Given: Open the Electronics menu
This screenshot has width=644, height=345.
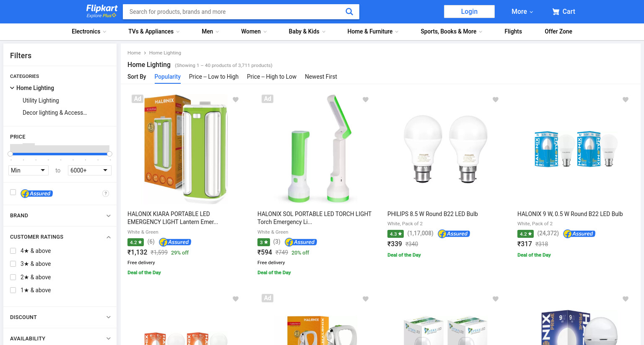Looking at the screenshot, I should pyautogui.click(x=89, y=31).
